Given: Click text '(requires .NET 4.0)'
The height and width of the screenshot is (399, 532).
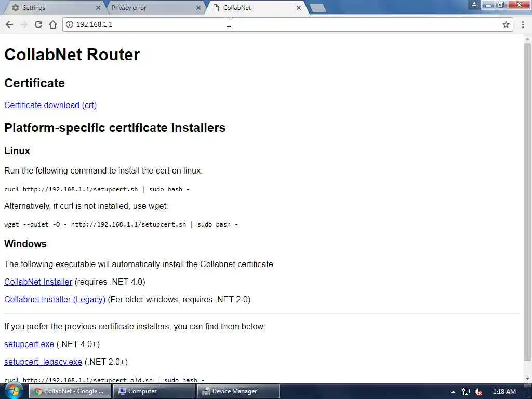Looking at the screenshot, I should [x=110, y=282].
